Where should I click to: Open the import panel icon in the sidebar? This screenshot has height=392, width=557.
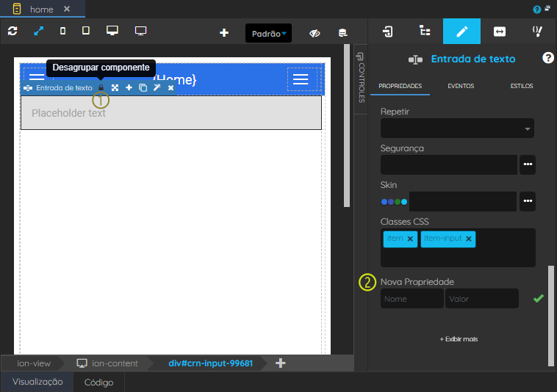coord(387,32)
